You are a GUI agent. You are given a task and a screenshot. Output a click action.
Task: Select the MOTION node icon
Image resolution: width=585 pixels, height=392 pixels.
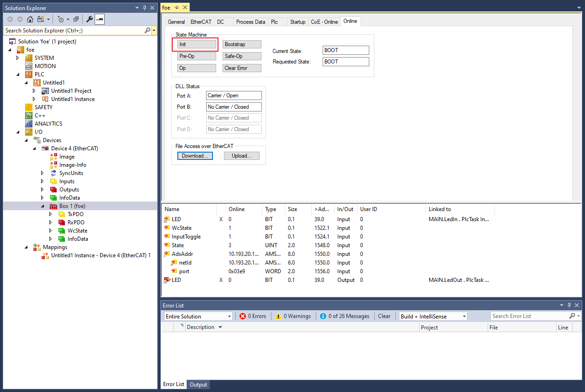click(29, 66)
